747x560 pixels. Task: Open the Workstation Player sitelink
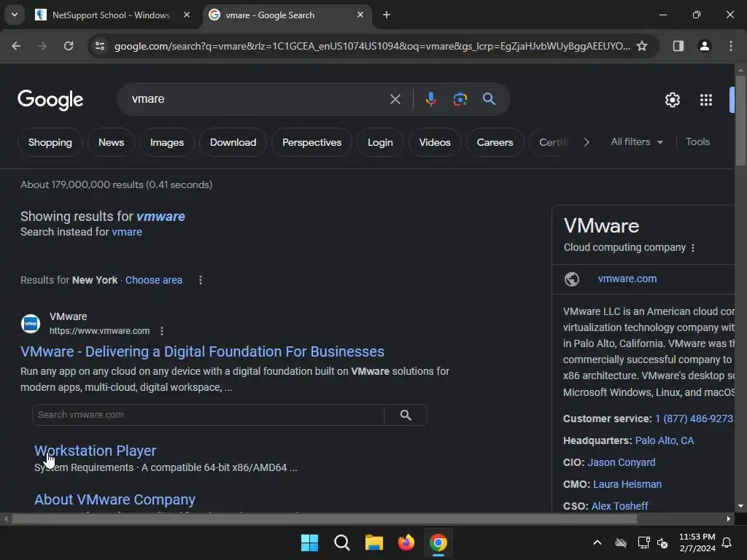point(96,451)
